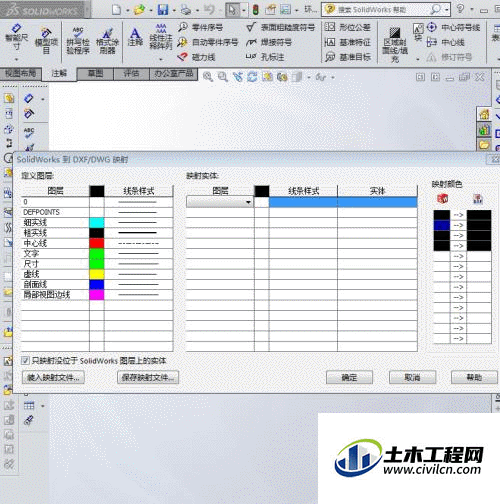Select the Weld Symbol (焊接符号) tool

click(268, 42)
